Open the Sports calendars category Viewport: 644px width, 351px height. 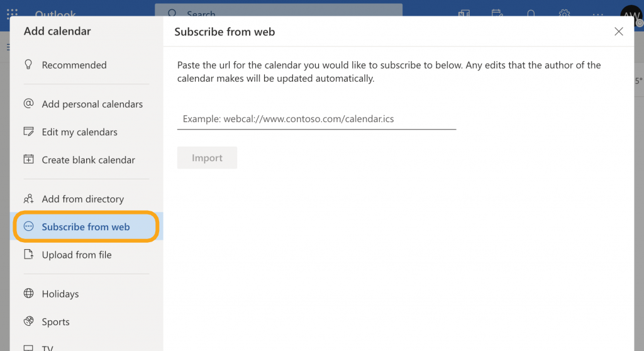pos(55,321)
